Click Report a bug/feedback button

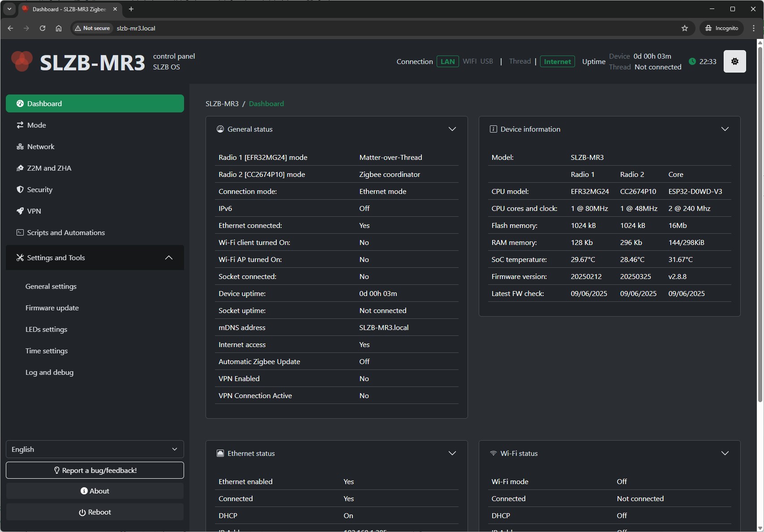(94, 470)
